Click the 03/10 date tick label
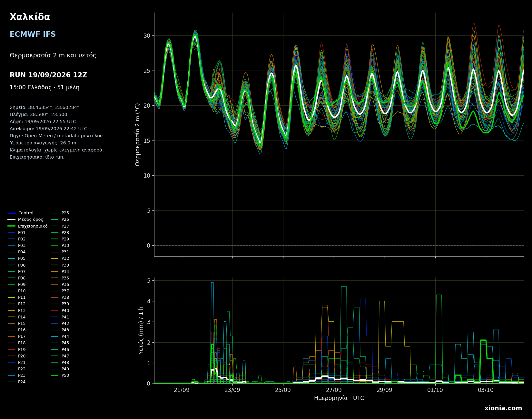This screenshot has height=419, width=532. [486, 390]
